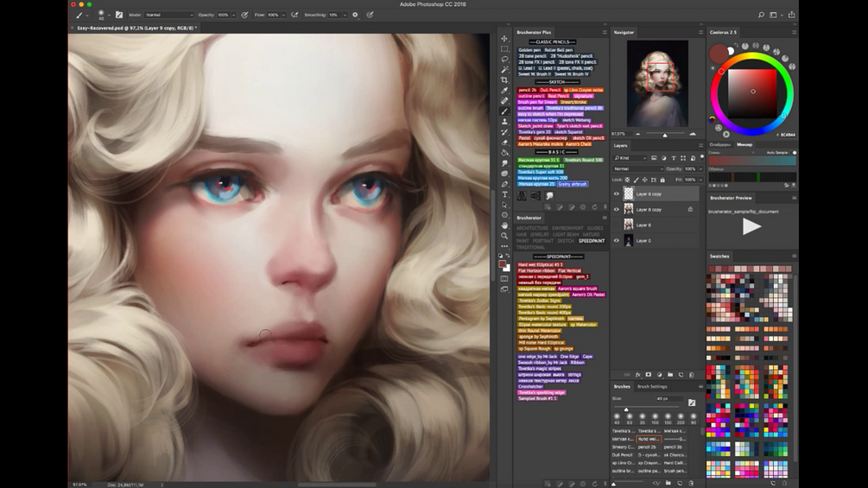Image resolution: width=868 pixels, height=488 pixels.
Task: Open search icon at top right
Action: tap(761, 15)
